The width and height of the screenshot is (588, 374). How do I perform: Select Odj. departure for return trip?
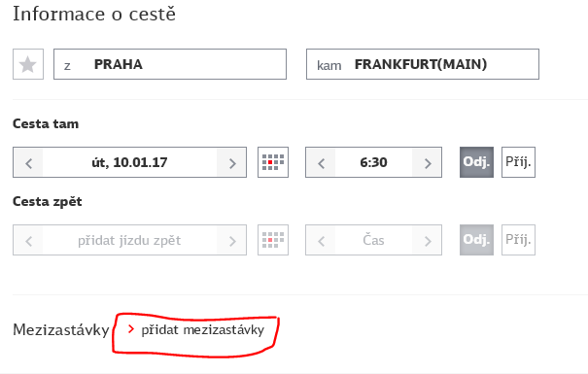pyautogui.click(x=476, y=240)
